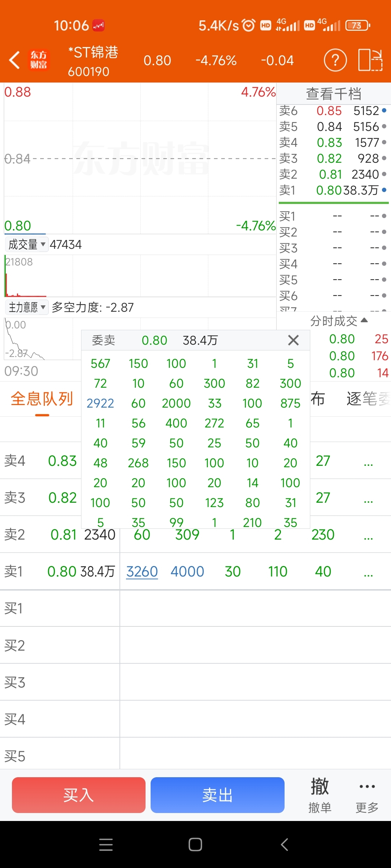Switch to the 全息队列 tab

[42, 399]
